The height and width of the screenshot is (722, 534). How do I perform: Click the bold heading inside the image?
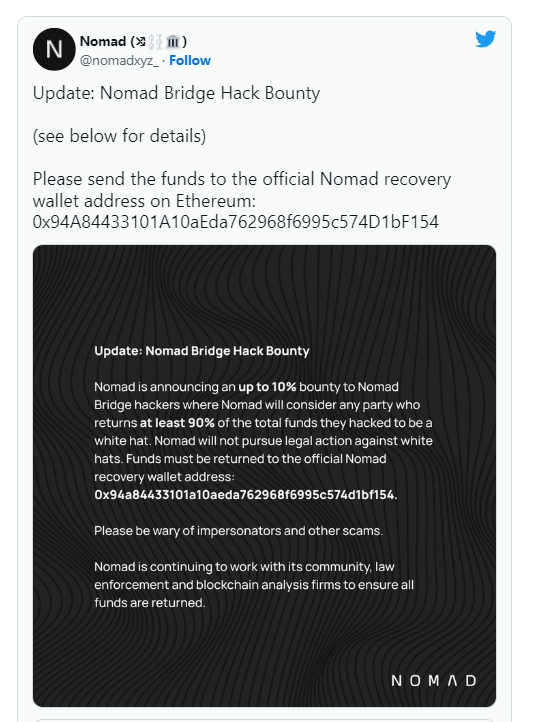tap(202, 351)
